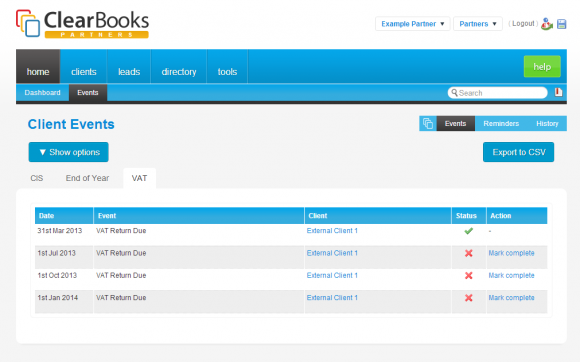Expand the Show options panel
580x362 pixels.
(68, 152)
